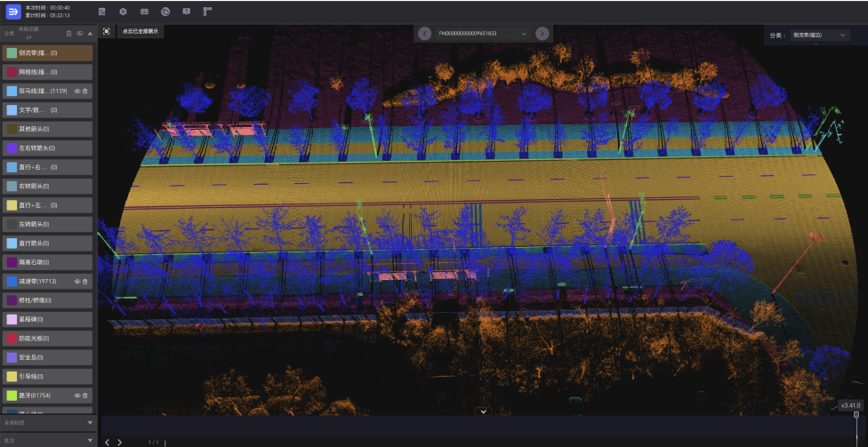Toggle the eye icon for 路牙 category
868x447 pixels.
pyautogui.click(x=76, y=395)
